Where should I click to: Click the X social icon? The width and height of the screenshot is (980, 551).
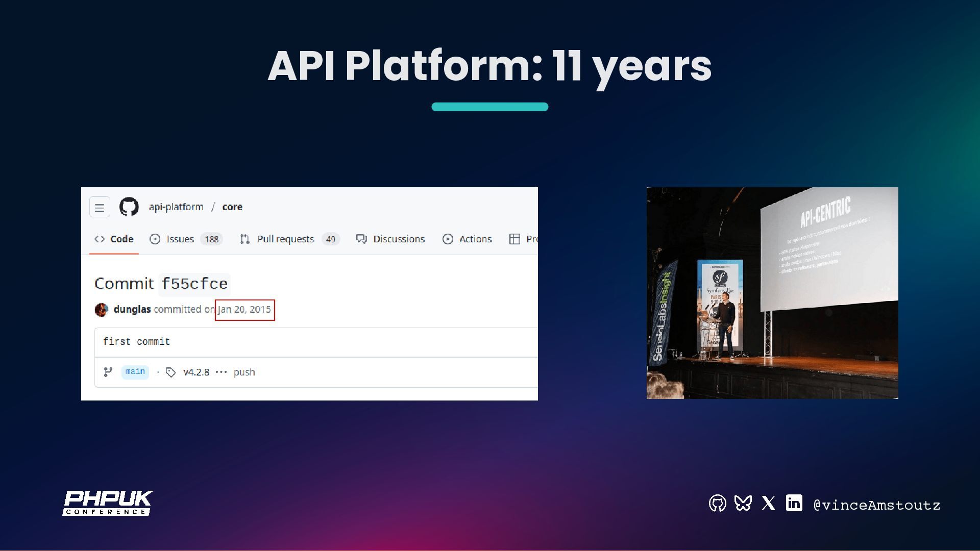click(x=768, y=504)
